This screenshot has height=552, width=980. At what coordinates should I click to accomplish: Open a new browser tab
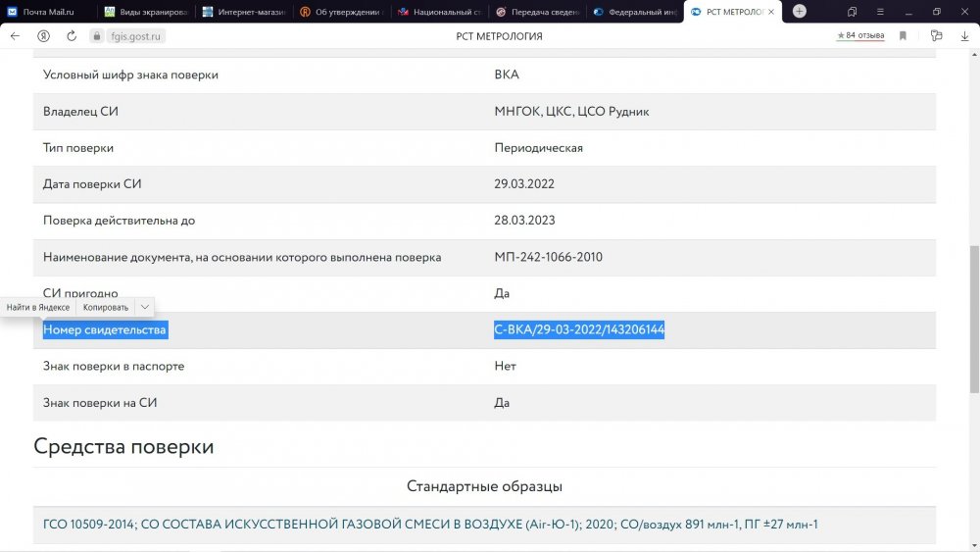pyautogui.click(x=800, y=11)
